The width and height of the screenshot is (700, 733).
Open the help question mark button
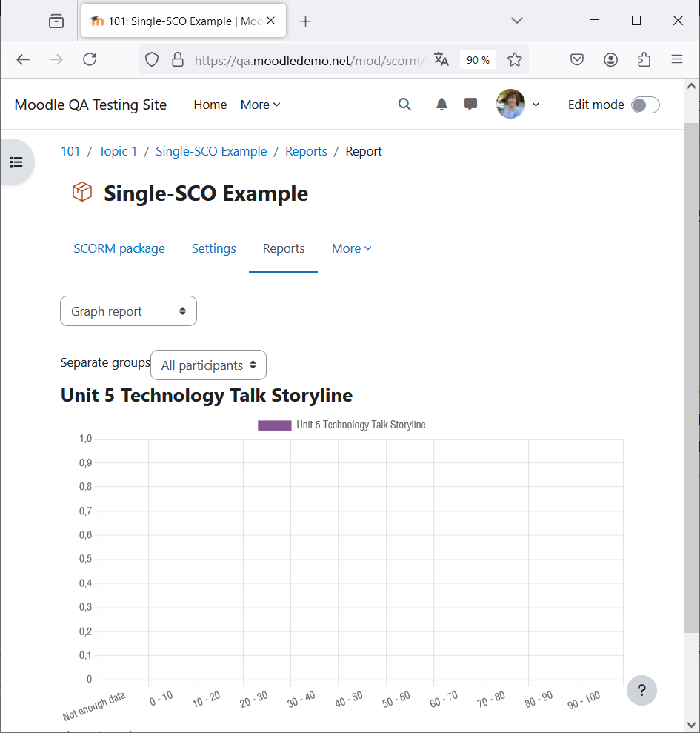(x=641, y=690)
